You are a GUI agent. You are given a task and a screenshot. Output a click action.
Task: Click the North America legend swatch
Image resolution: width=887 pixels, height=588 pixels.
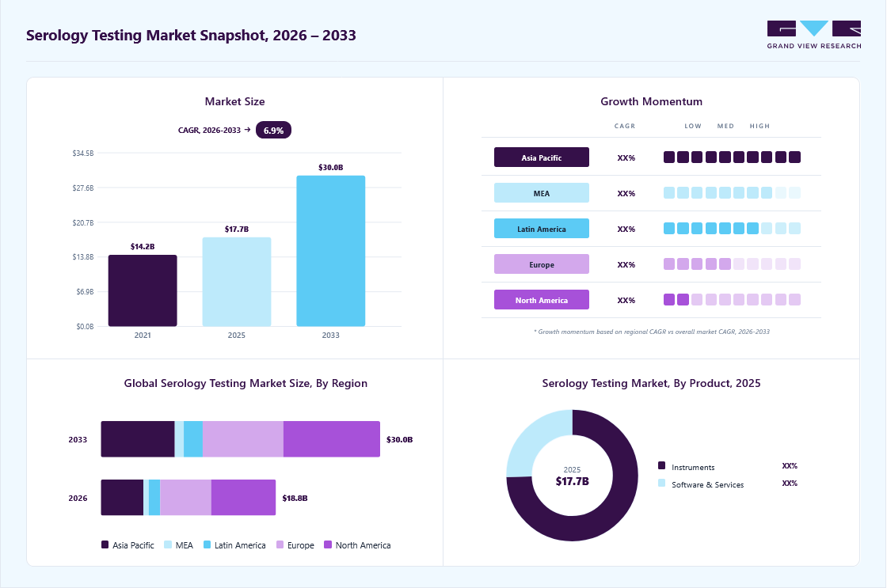pos(328,544)
